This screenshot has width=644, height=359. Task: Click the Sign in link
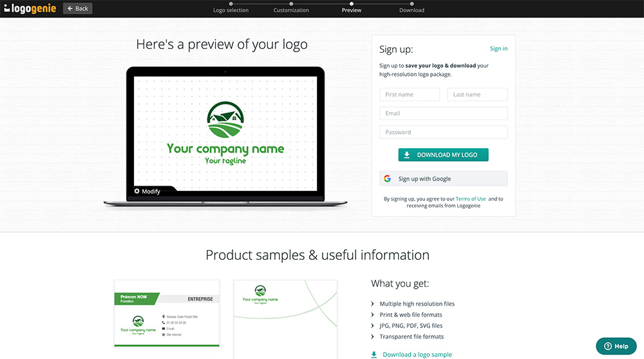(x=498, y=49)
